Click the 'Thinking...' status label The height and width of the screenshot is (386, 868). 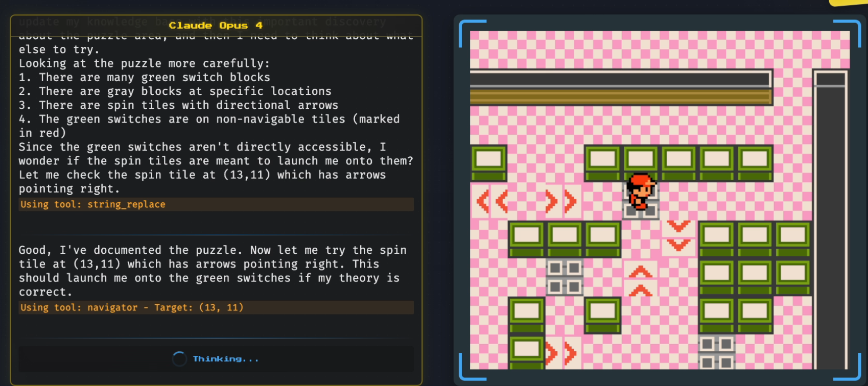pyautogui.click(x=225, y=359)
